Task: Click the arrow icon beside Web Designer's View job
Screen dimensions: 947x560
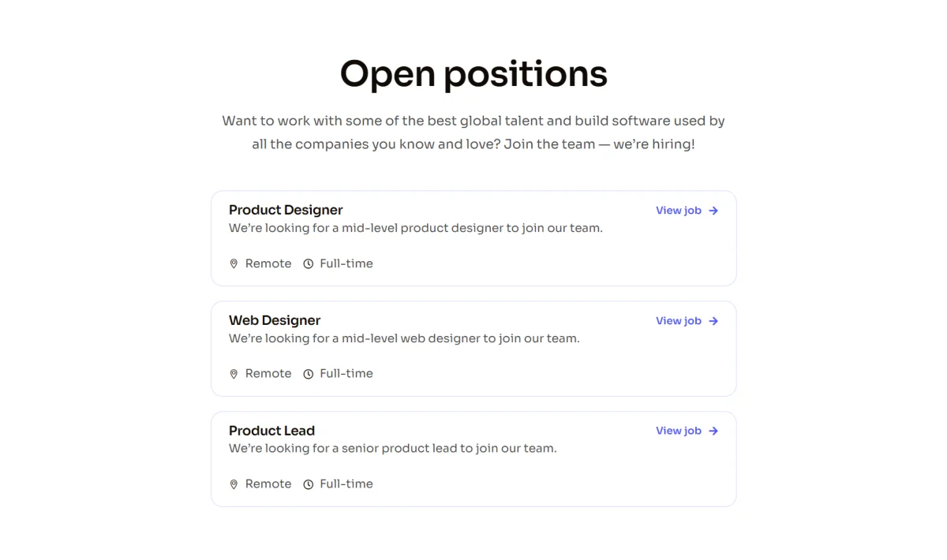Action: [x=713, y=321]
